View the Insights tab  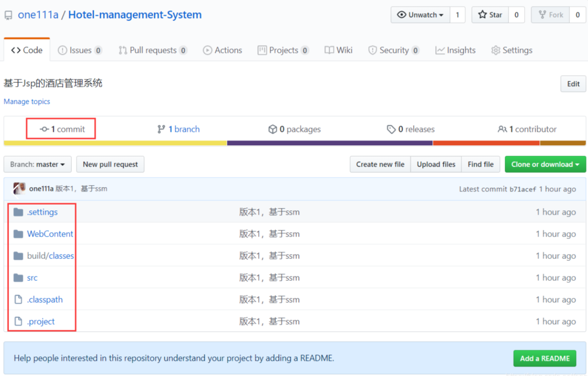[x=455, y=50]
